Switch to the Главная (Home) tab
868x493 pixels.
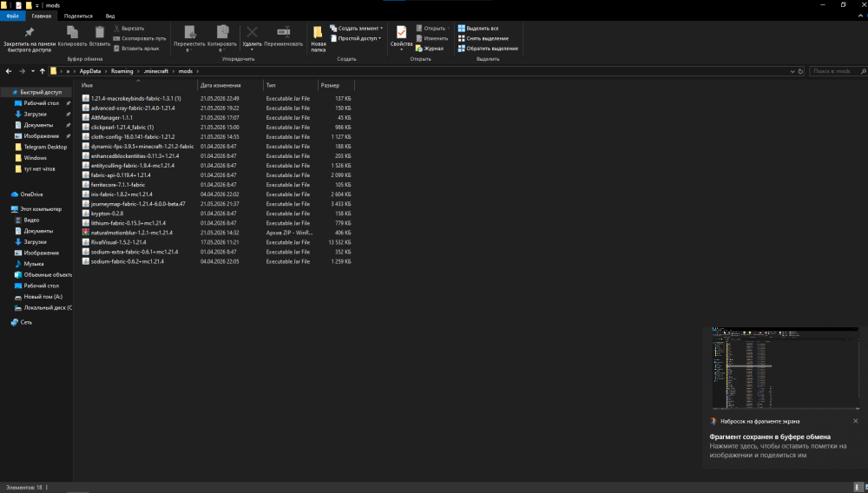pyautogui.click(x=42, y=16)
